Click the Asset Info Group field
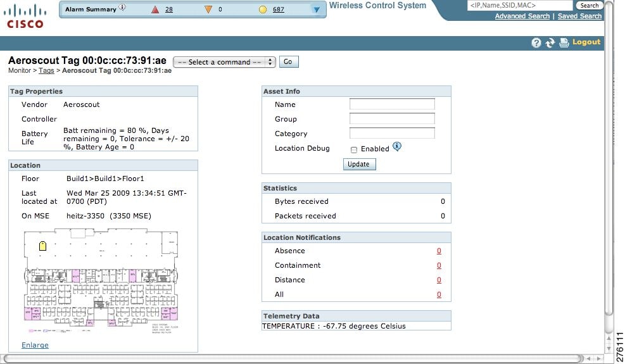Viewport: 625px width, 364px height. pyautogui.click(x=392, y=119)
